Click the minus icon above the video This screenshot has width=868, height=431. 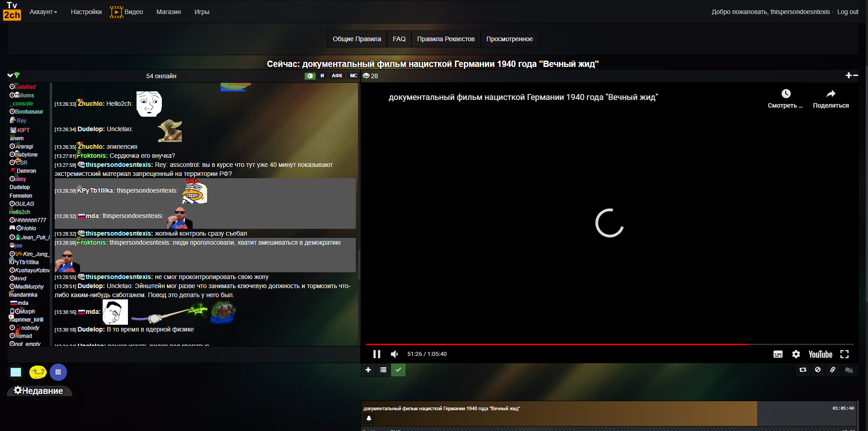(855, 76)
